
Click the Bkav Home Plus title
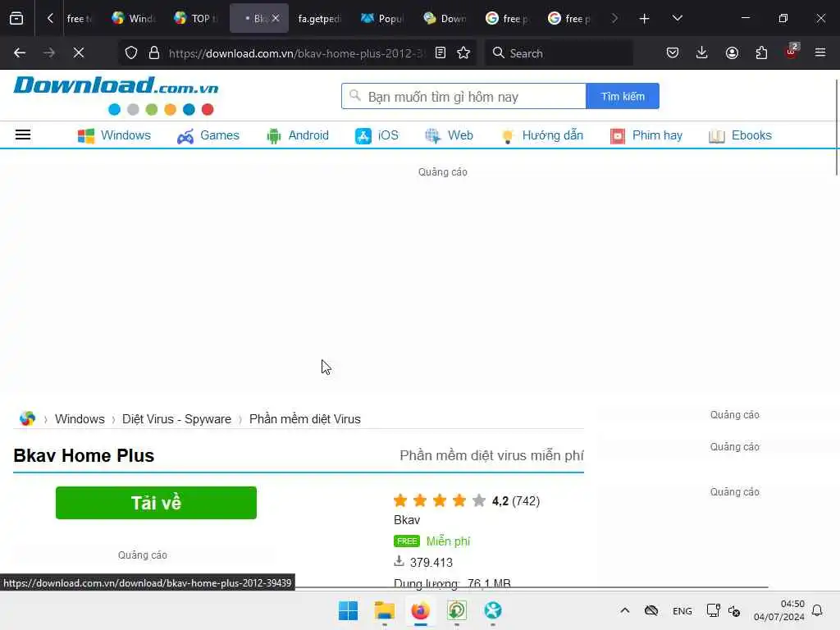(x=84, y=455)
